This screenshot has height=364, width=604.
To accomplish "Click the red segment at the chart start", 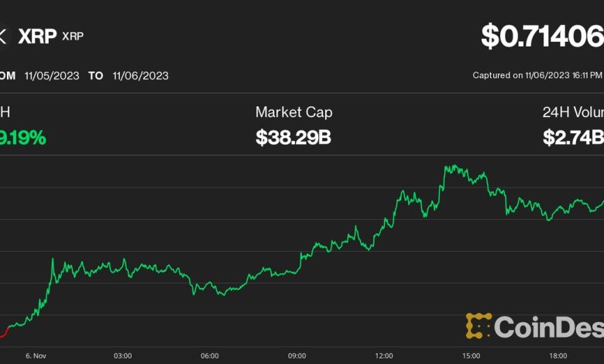I will tap(3, 333).
